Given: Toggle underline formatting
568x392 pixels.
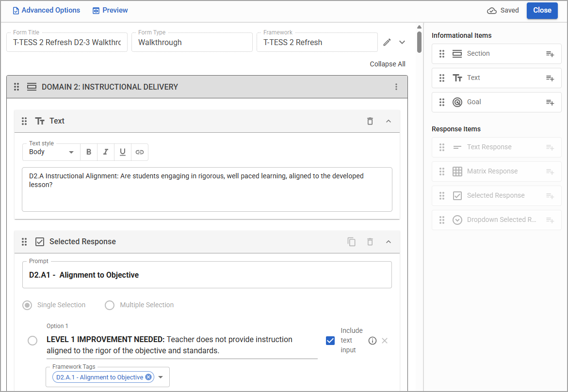Looking at the screenshot, I should click(122, 152).
